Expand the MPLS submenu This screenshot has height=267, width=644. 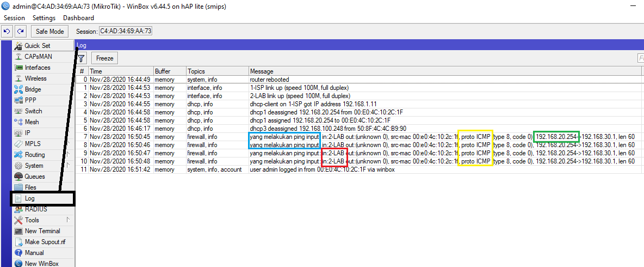pos(44,144)
